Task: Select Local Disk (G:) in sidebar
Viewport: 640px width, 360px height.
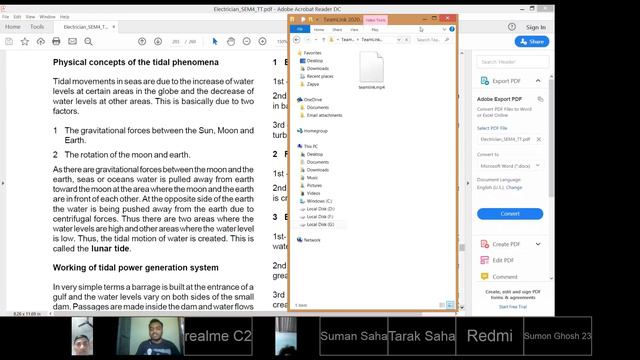Action: (x=320, y=224)
